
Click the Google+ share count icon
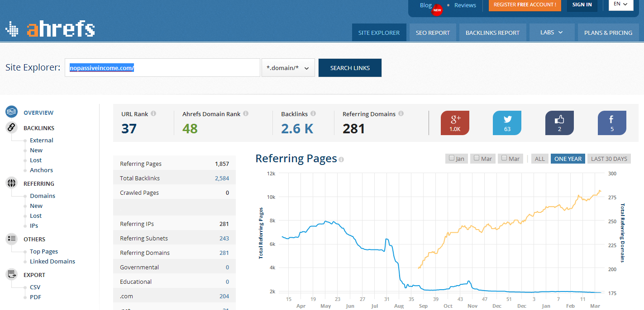[454, 122]
